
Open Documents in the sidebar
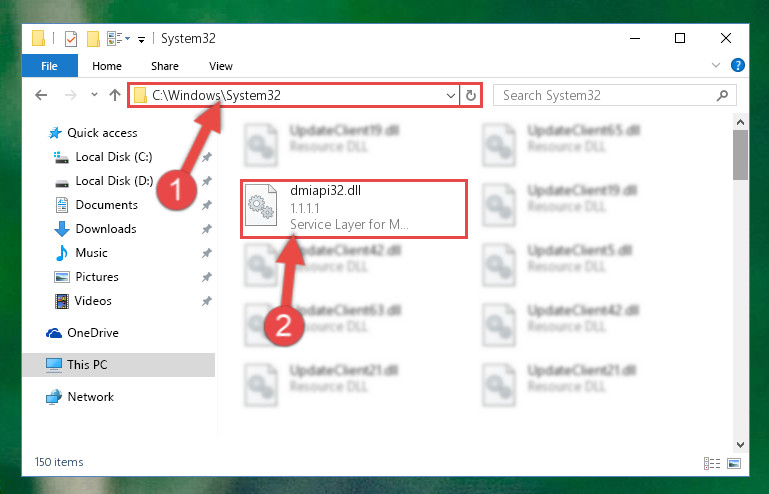(x=106, y=205)
